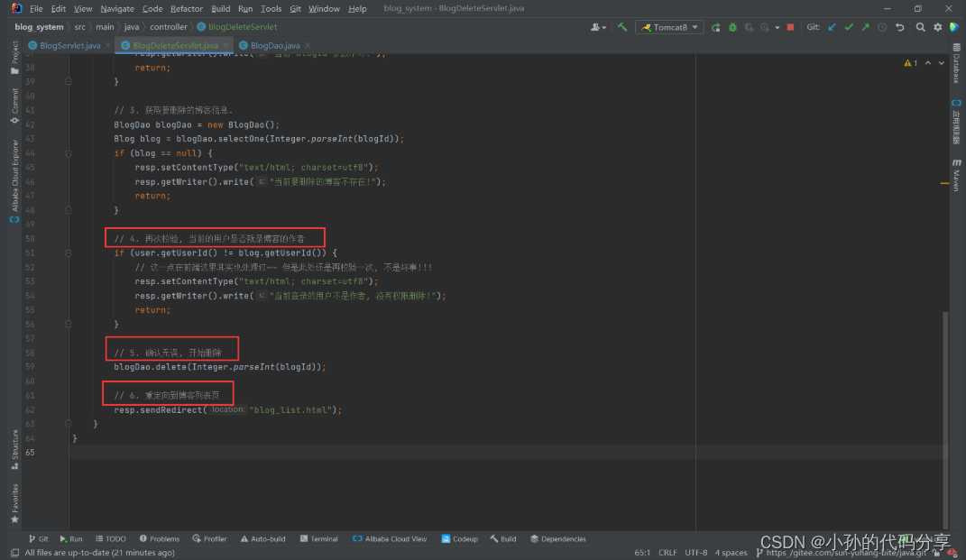Open the bottom Run tool window
966x560 pixels.
(71, 539)
